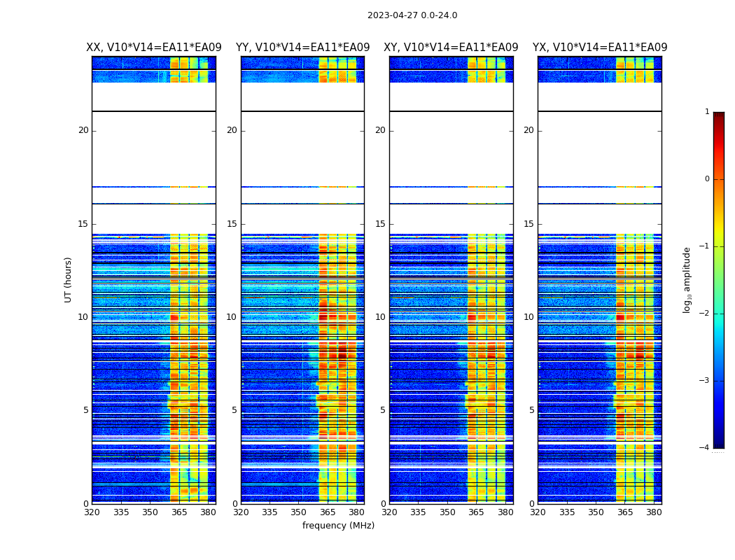Click the XY panel title text
Image resolution: width=735 pixels, height=560 pixels.
tap(451, 48)
